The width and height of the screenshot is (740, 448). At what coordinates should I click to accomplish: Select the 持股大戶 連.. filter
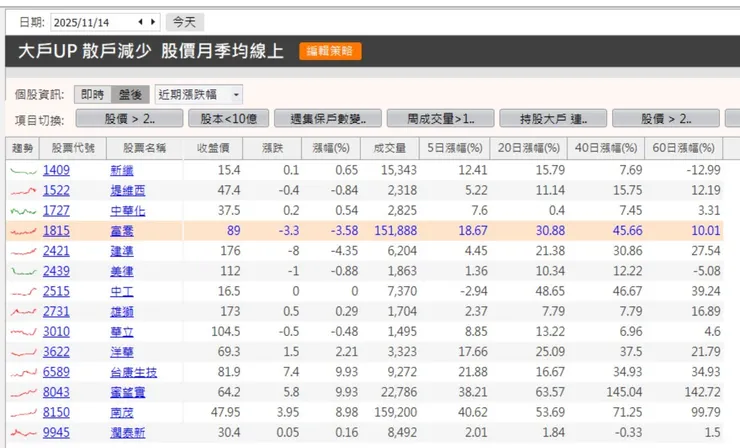[553, 118]
